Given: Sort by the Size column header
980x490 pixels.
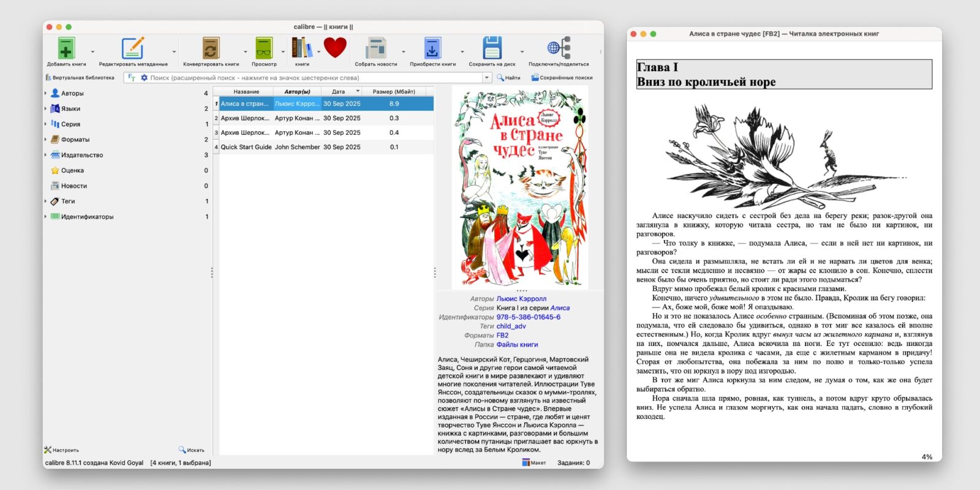Looking at the screenshot, I should click(393, 91).
